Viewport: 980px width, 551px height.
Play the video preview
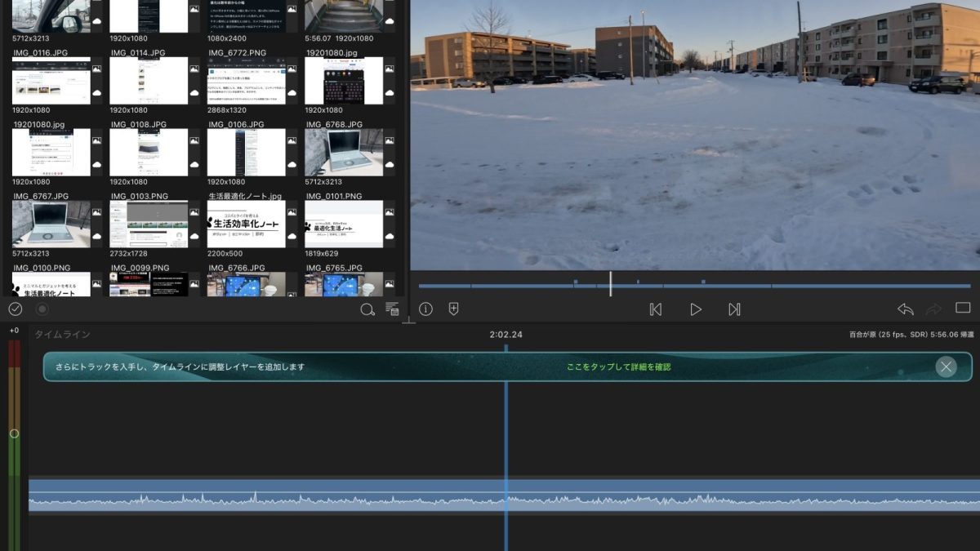tap(695, 309)
